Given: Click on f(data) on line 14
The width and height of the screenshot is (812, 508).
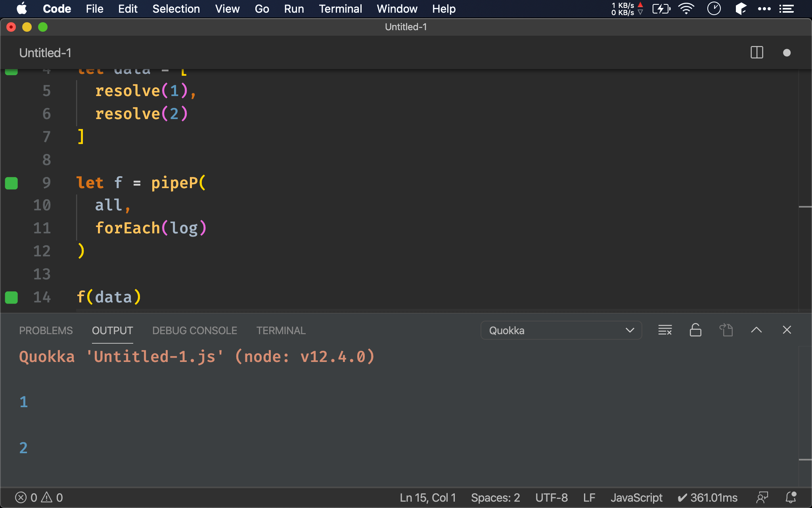Looking at the screenshot, I should tap(109, 297).
